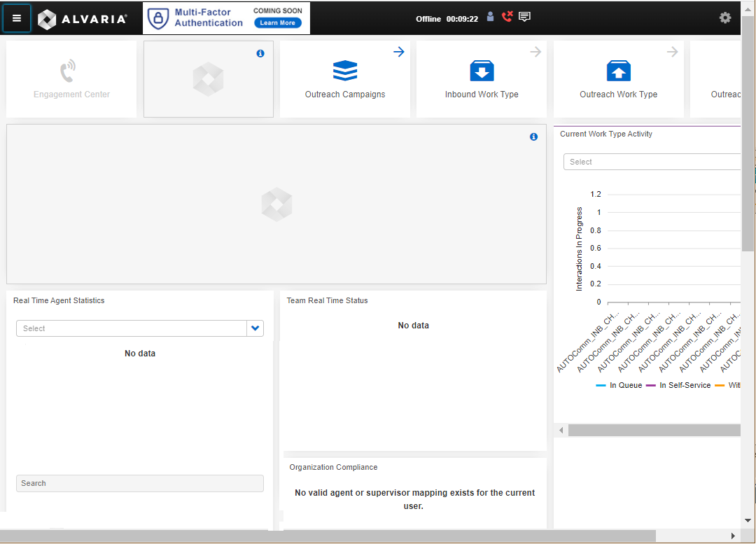Open the Outreach Campaigns icon

[344, 70]
